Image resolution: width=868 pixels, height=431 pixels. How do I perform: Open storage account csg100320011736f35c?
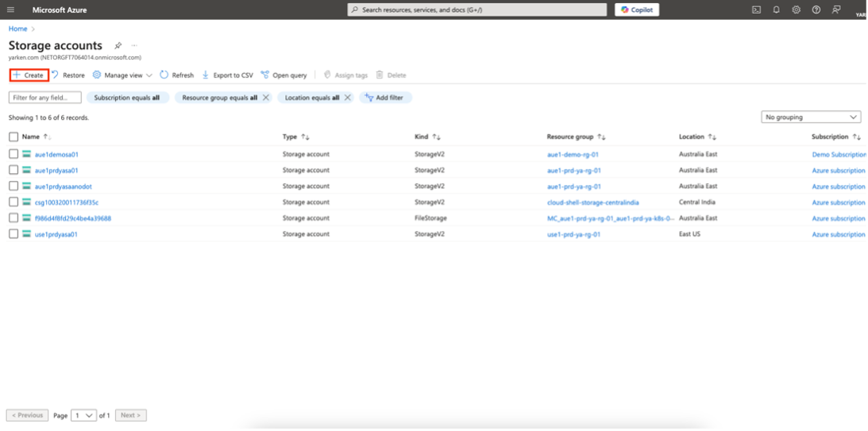click(67, 202)
